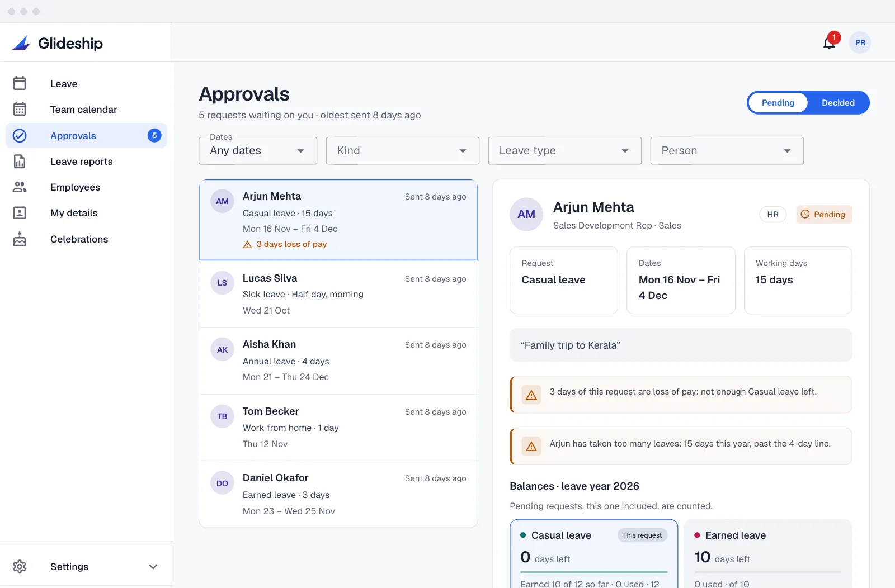The image size is (895, 588).
Task: Select Tom Becker's work from home request
Action: point(338,428)
